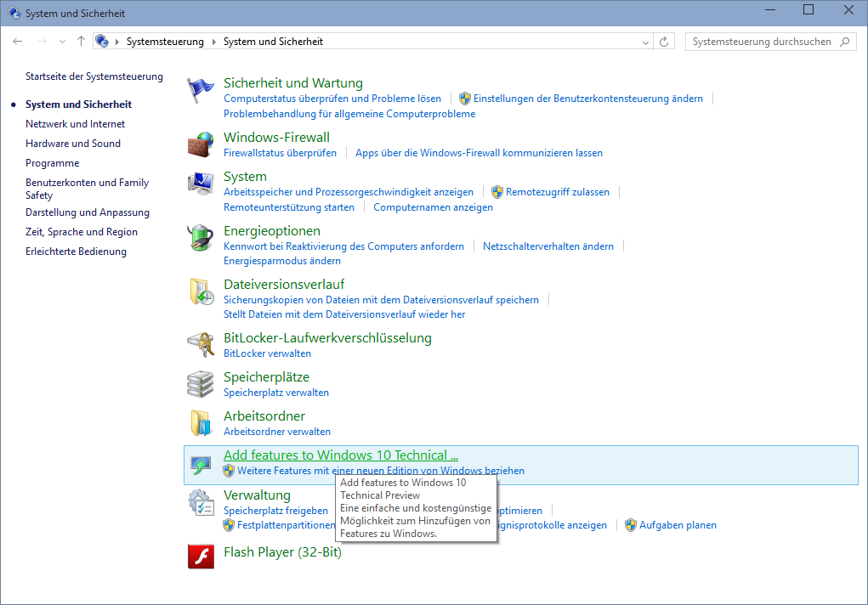Click the forward navigation arrow
The height and width of the screenshot is (605, 868).
[x=42, y=42]
